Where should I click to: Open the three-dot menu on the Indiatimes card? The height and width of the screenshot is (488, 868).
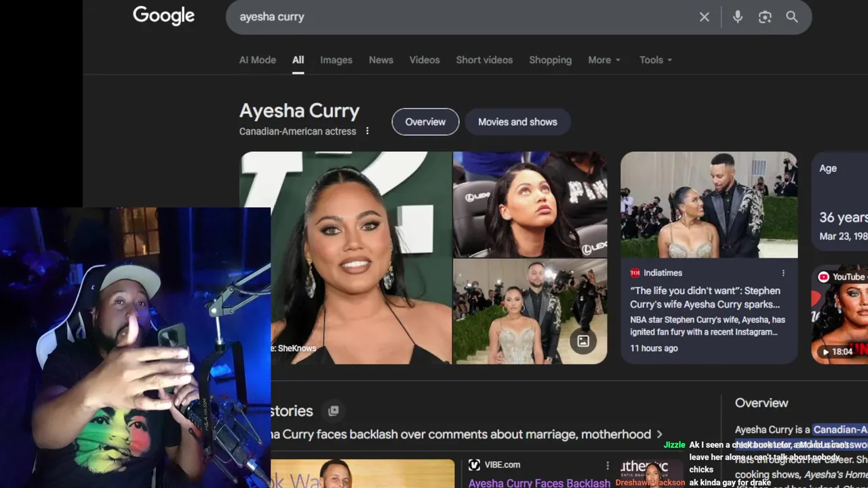point(783,272)
